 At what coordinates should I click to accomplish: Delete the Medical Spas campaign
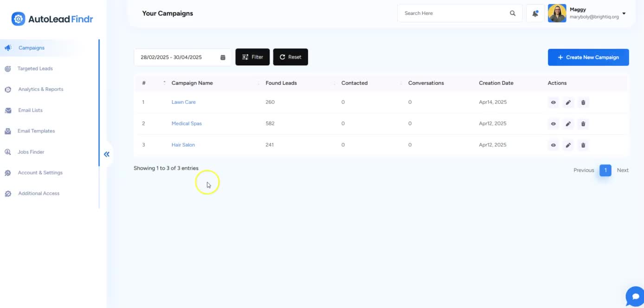(583, 124)
